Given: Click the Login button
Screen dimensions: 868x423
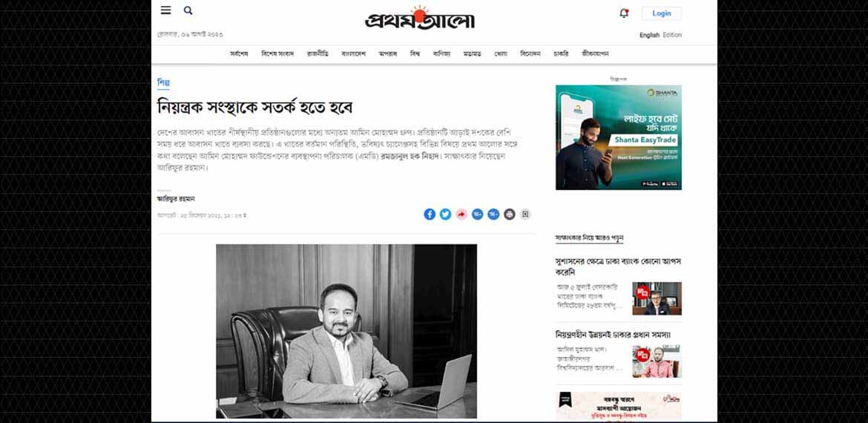Looking at the screenshot, I should (662, 13).
